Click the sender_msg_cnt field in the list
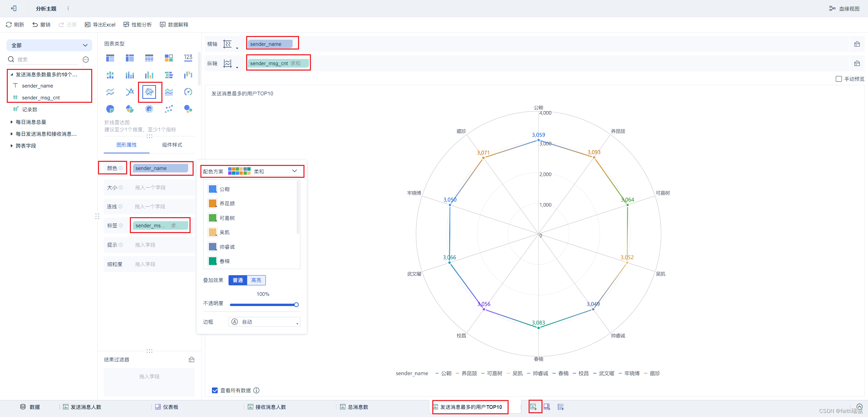Screen dimensions: 868x417 coord(41,98)
